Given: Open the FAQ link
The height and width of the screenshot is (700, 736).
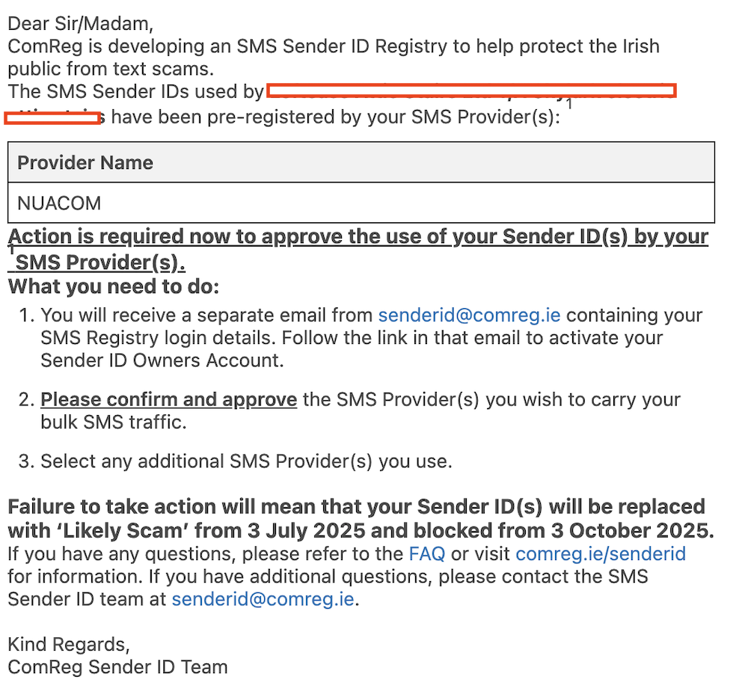Looking at the screenshot, I should [426, 554].
